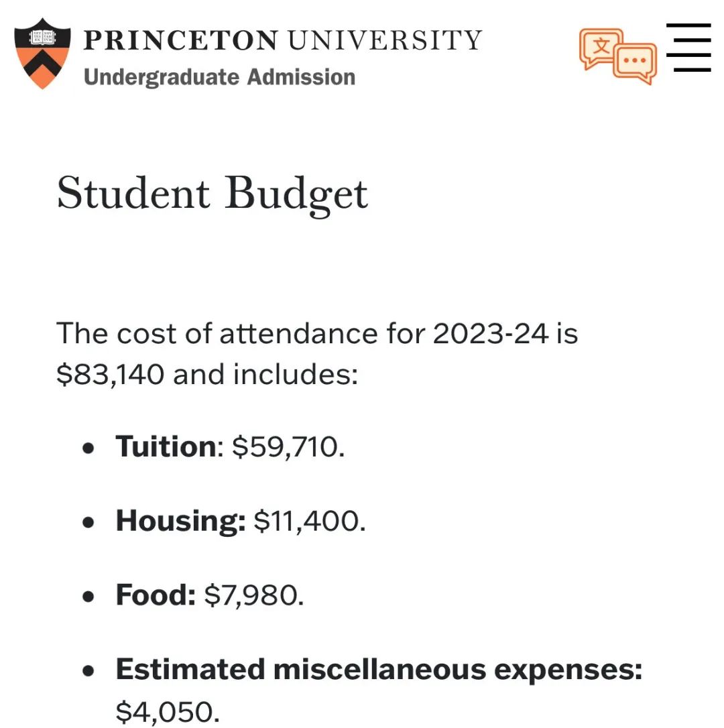Click the 2023-24 year text
This screenshot has width=724, height=728.
[490, 333]
